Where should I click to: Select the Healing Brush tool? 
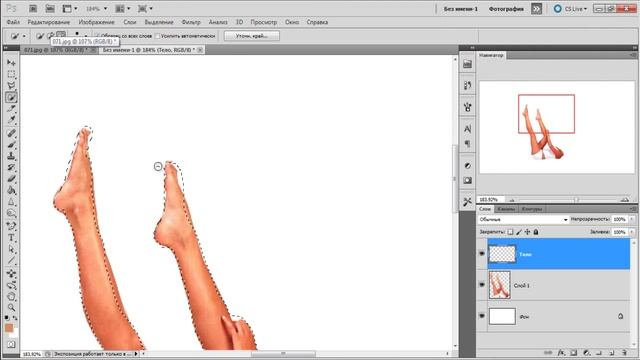pos(11,133)
